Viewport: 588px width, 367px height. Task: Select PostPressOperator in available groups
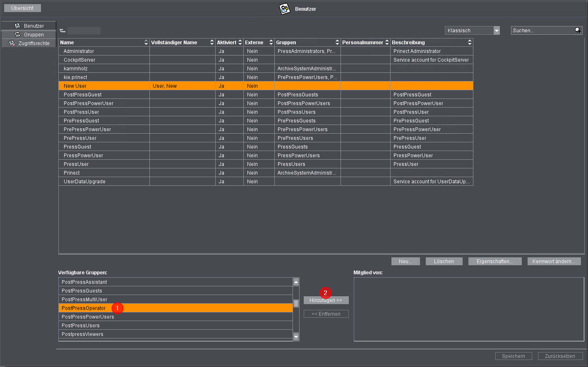tap(175, 308)
